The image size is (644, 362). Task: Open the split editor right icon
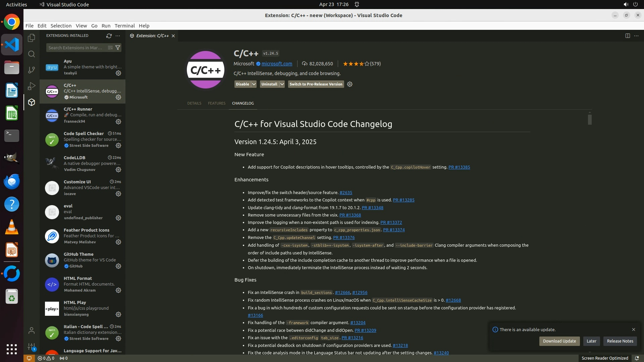pos(628,36)
